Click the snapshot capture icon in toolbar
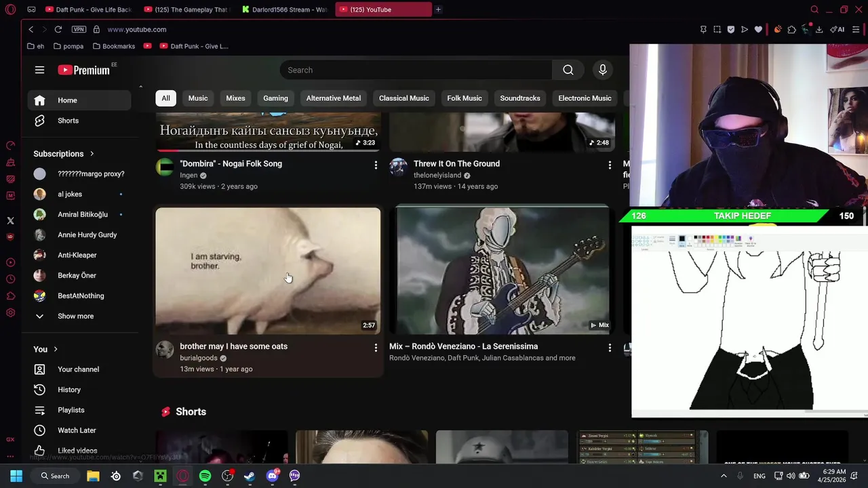Image resolution: width=868 pixels, height=488 pixels. (717, 29)
